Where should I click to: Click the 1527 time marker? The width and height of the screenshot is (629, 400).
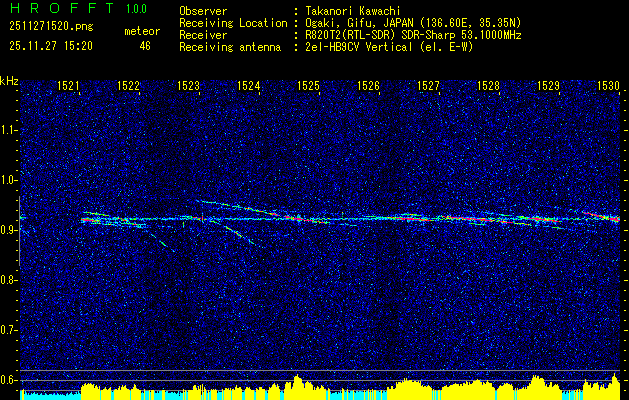coord(428,85)
